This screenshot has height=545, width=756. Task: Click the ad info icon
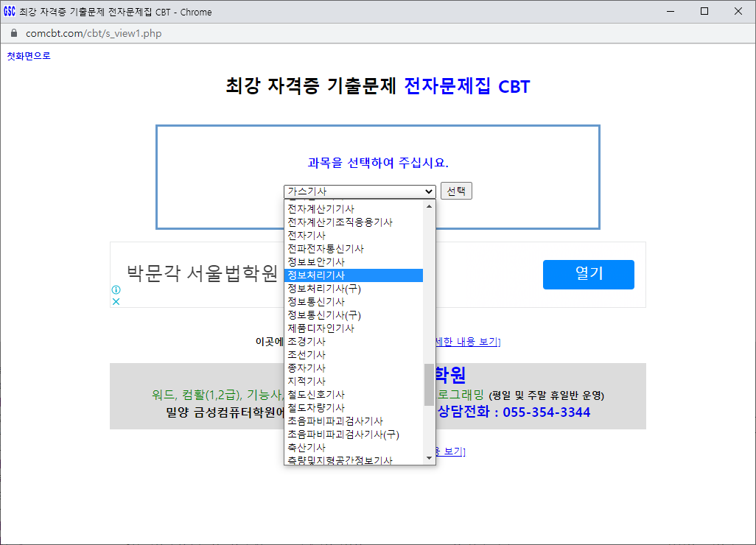point(116,290)
